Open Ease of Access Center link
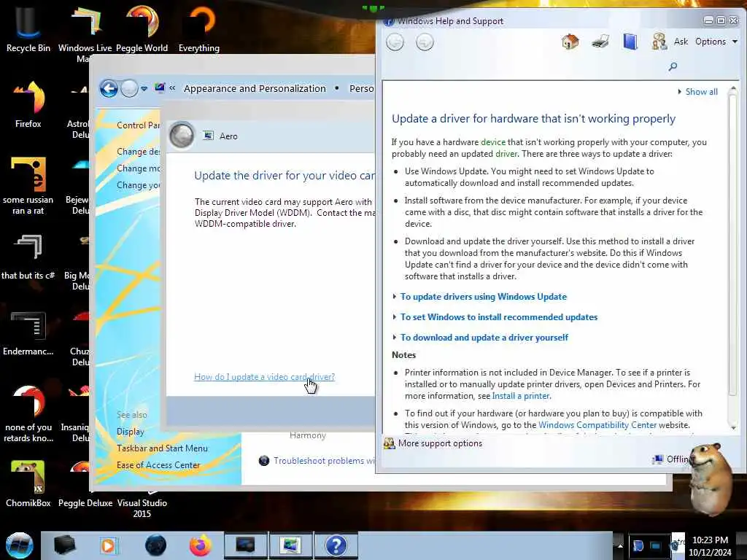Screen dimensions: 747x560 [158, 464]
